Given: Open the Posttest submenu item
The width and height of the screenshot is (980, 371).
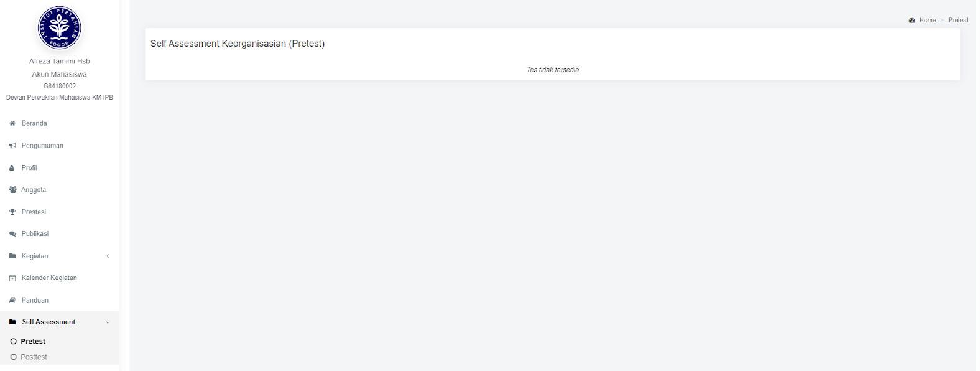Looking at the screenshot, I should click(34, 357).
